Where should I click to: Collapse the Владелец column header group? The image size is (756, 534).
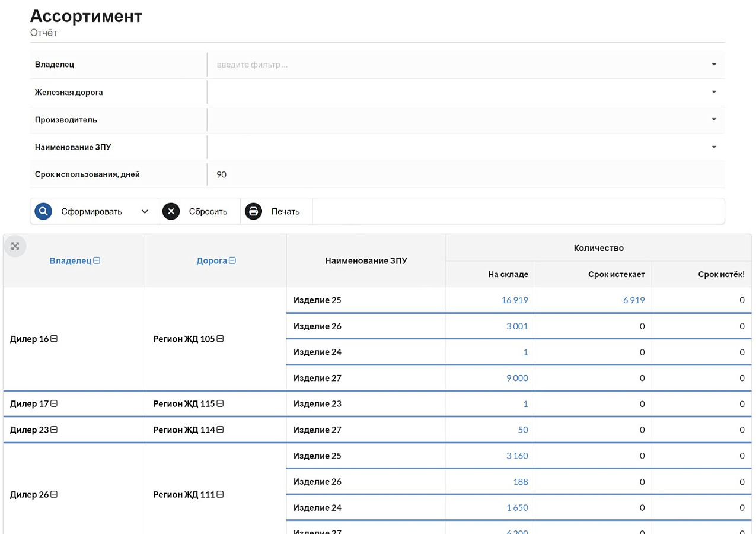point(97,260)
